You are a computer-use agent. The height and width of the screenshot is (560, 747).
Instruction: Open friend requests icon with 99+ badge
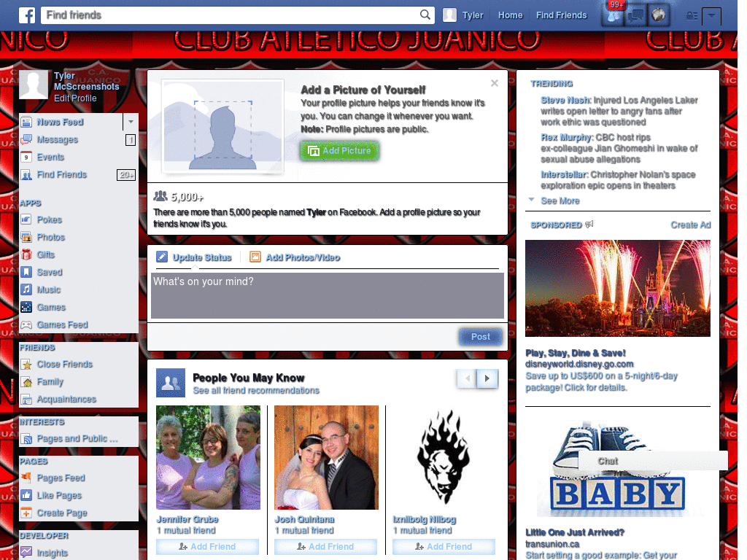tap(614, 16)
